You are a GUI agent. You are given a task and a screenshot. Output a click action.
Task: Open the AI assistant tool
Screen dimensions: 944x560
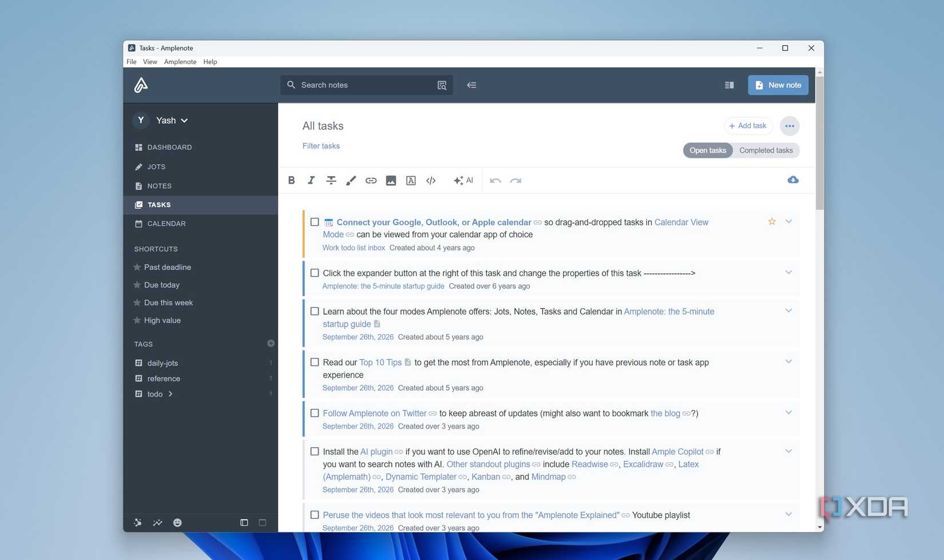[463, 180]
